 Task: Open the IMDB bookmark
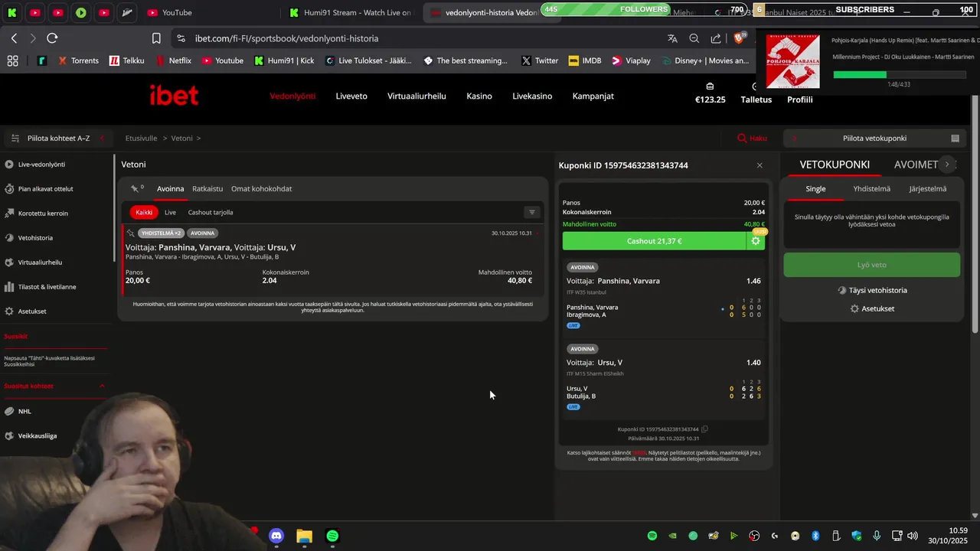[585, 60]
